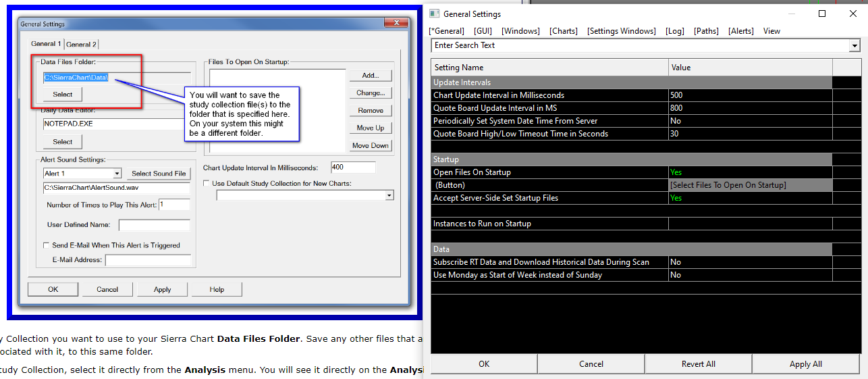The height and width of the screenshot is (379, 868).
Task: Click Number of Times to Play field
Action: [x=174, y=205]
